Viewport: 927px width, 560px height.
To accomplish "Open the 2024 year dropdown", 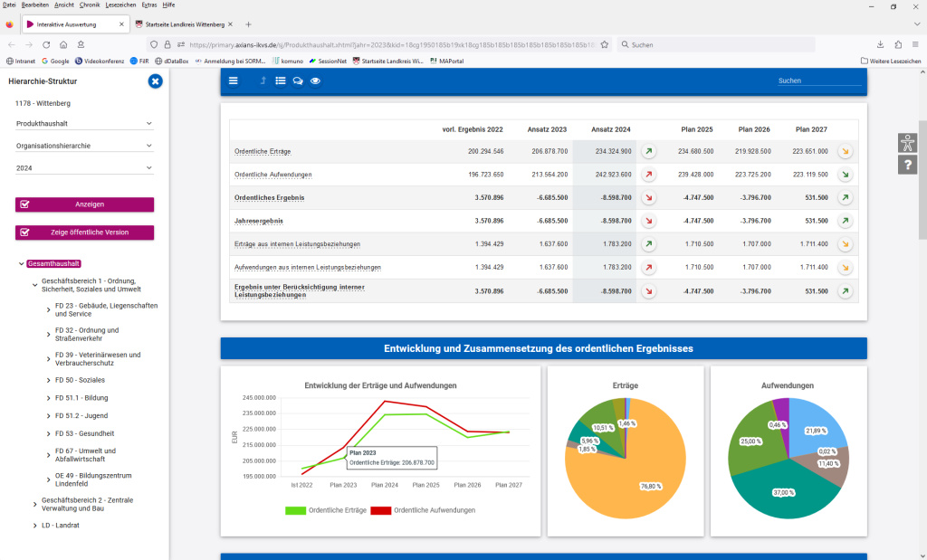I will click(84, 167).
